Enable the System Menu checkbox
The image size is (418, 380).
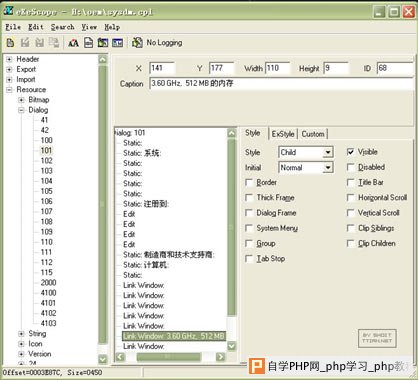tap(249, 228)
